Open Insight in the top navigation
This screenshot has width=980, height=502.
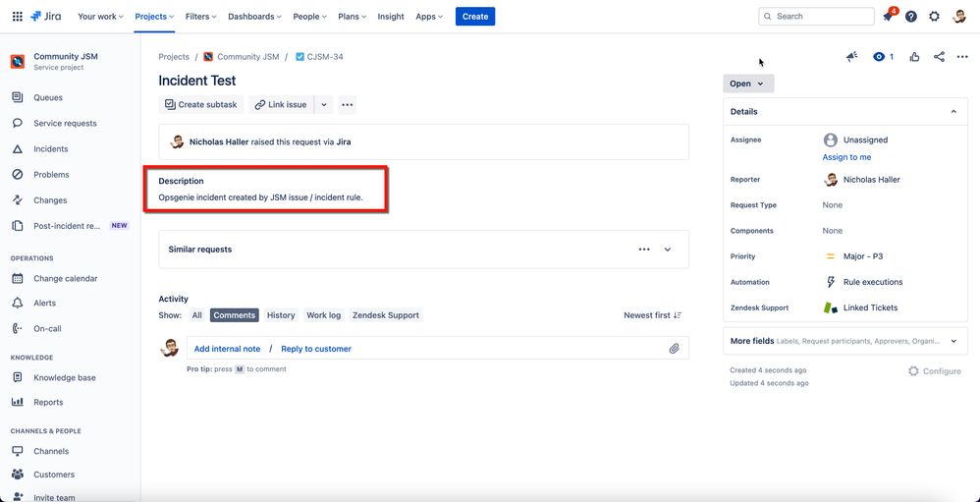pos(391,17)
